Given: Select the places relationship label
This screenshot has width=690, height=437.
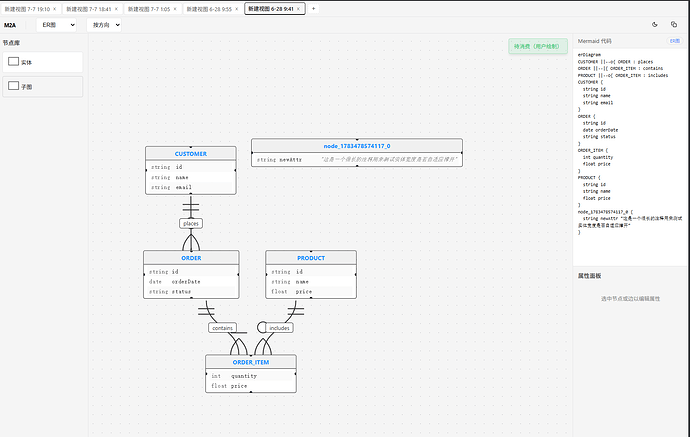Looking at the screenshot, I should coord(191,224).
